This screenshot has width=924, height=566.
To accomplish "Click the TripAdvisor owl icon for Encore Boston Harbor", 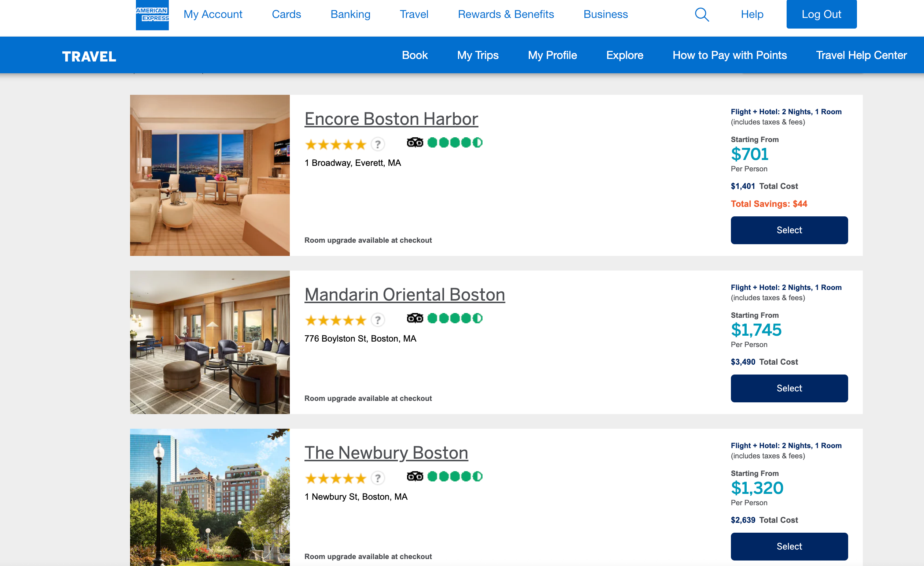I will pos(414,142).
